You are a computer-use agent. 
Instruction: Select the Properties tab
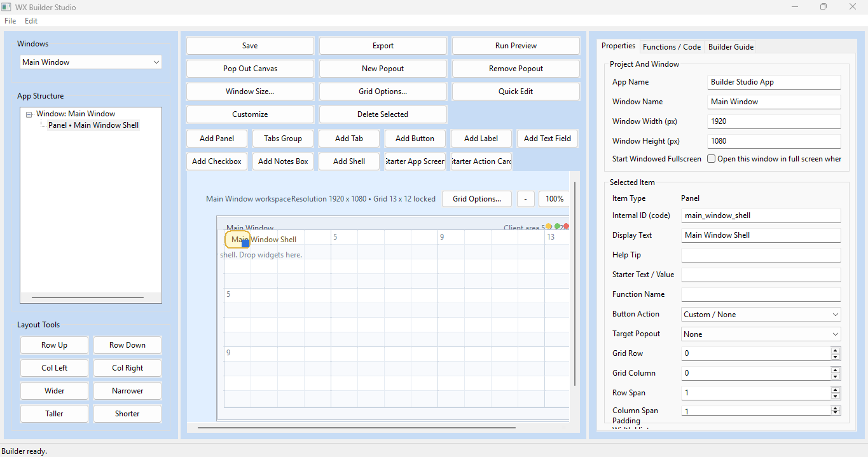point(618,46)
